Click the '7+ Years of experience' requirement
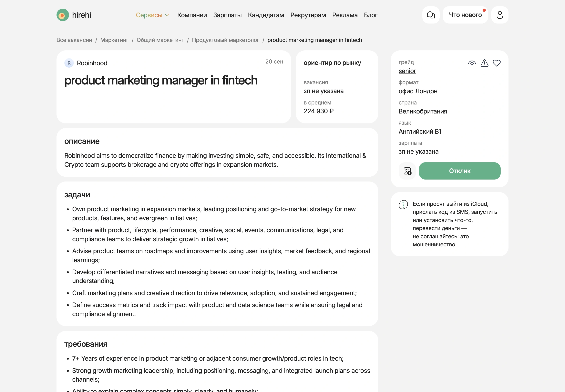 tap(208, 359)
